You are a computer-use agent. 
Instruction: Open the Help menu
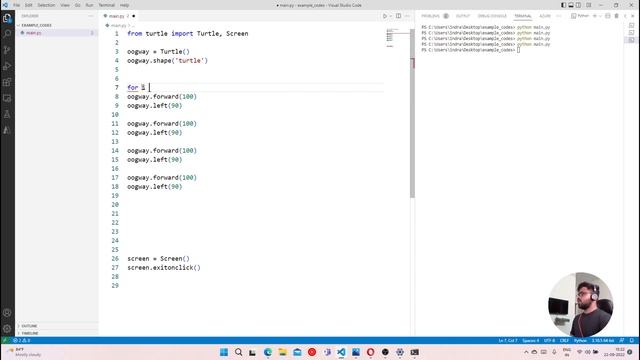(124, 5)
